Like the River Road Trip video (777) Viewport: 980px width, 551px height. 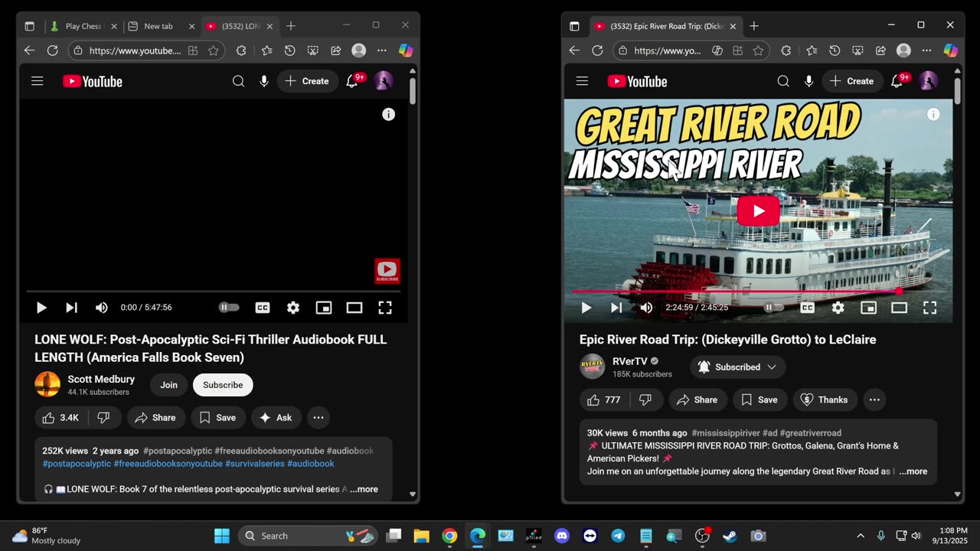point(605,399)
